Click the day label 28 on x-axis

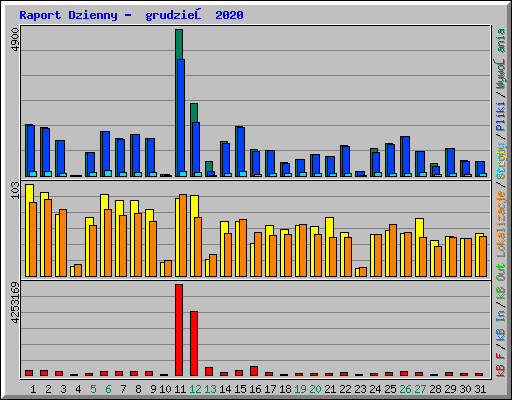click(435, 389)
